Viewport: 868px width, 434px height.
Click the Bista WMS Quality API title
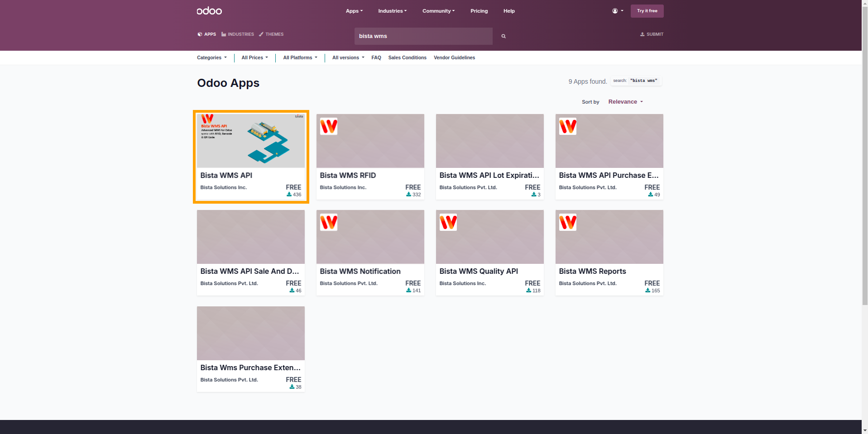(x=479, y=271)
